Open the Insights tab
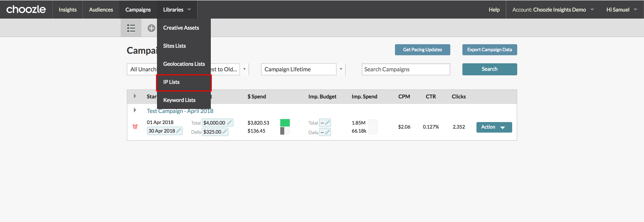 click(68, 10)
